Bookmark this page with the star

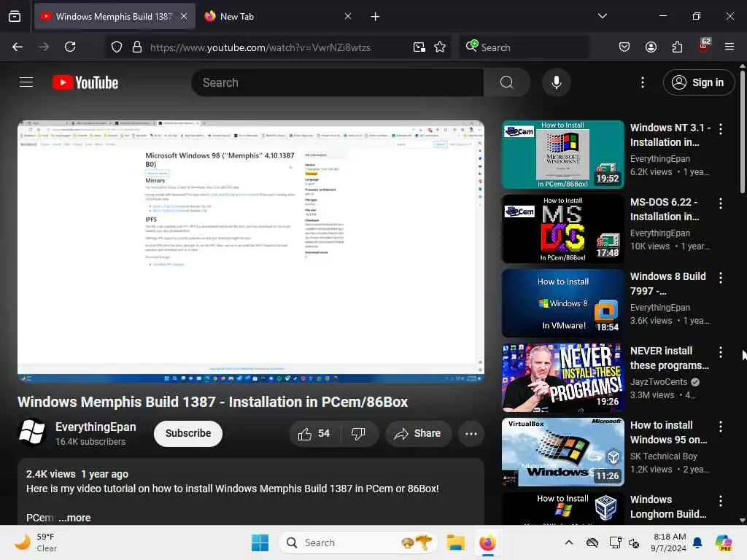click(x=440, y=47)
